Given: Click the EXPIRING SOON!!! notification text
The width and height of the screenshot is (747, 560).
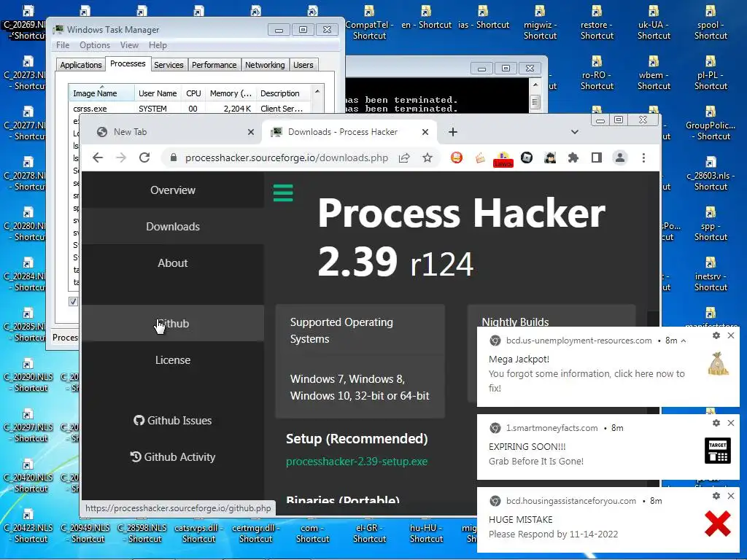Looking at the screenshot, I should click(x=527, y=447).
